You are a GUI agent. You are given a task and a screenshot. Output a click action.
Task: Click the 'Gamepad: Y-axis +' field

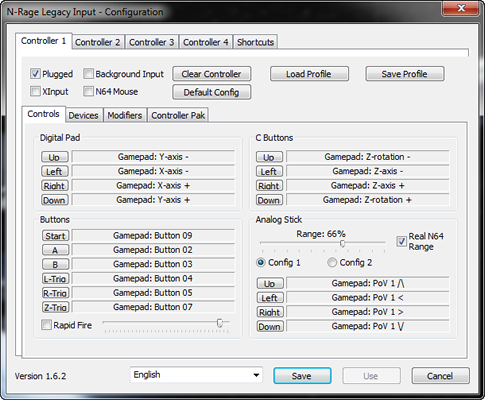click(153, 200)
